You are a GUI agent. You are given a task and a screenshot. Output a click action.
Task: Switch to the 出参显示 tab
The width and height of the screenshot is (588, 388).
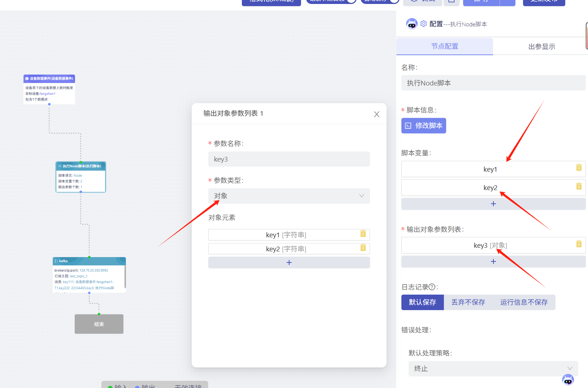point(541,46)
